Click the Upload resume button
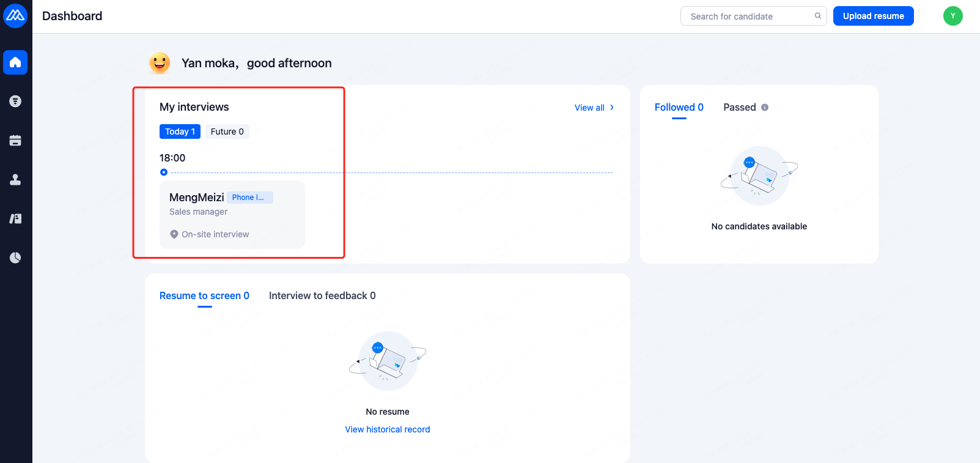The image size is (980, 463). point(873,16)
